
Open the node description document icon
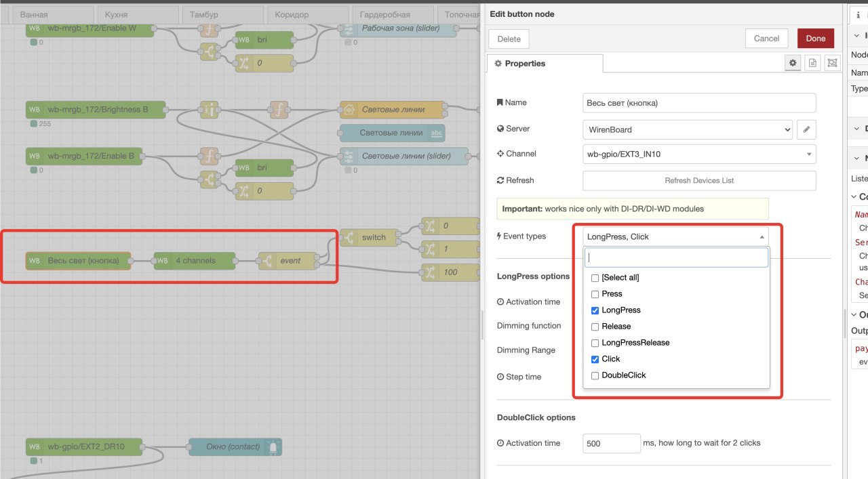[x=812, y=63]
